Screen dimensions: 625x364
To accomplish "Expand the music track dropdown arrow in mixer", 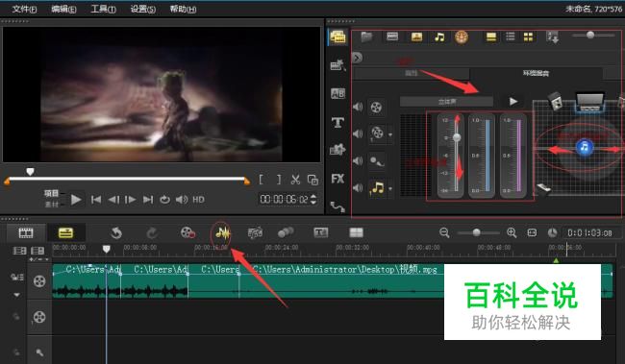I will [390, 189].
